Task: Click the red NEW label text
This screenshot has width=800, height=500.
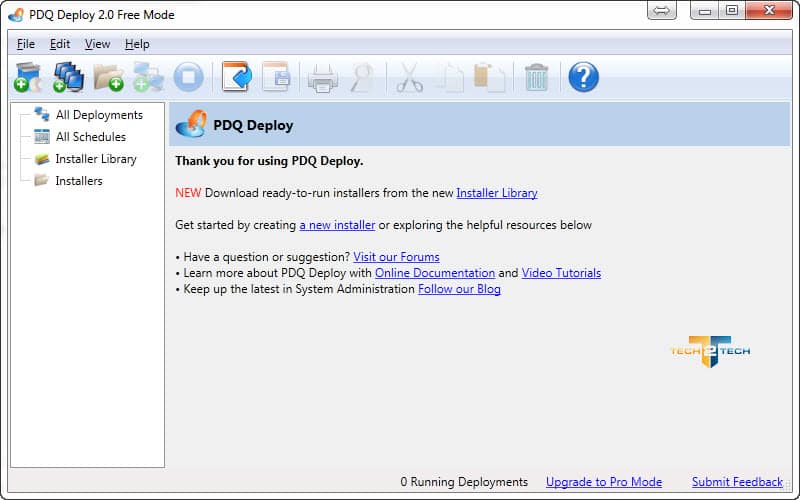Action: click(x=188, y=193)
